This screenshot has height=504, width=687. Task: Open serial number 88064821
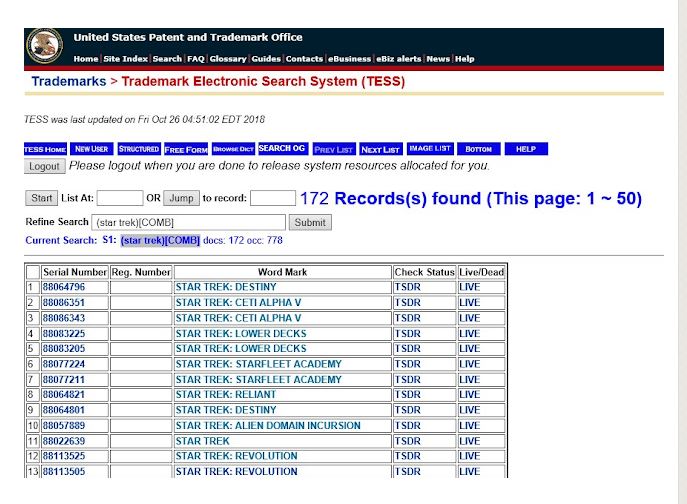tap(64, 394)
